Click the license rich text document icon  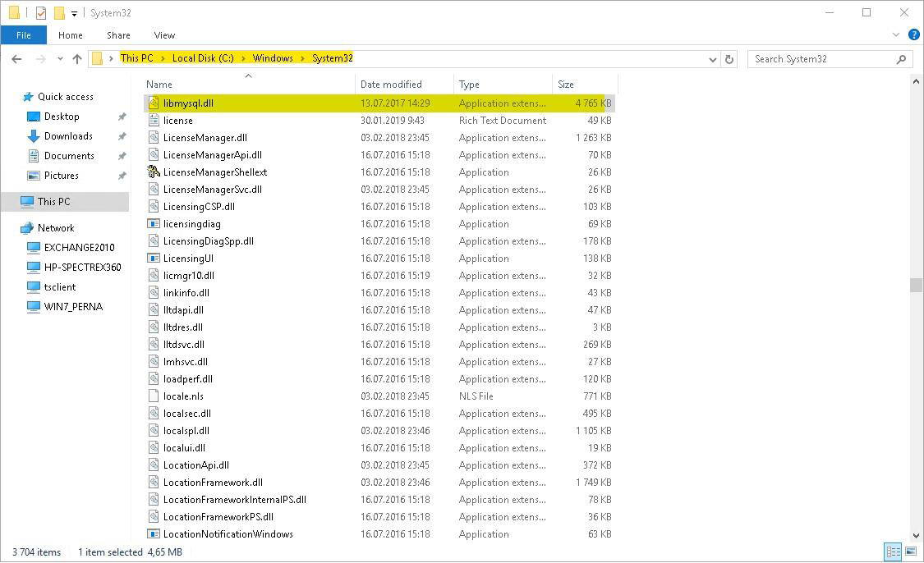point(154,120)
